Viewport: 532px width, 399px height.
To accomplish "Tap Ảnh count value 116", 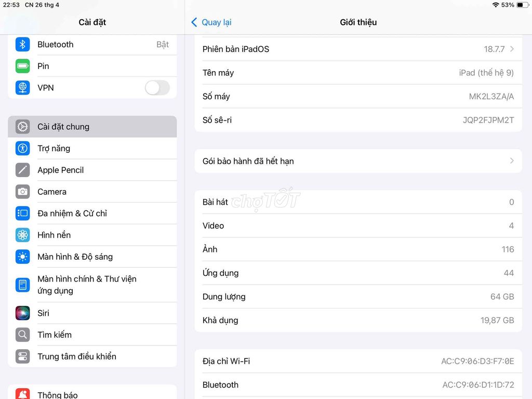I will (x=508, y=249).
